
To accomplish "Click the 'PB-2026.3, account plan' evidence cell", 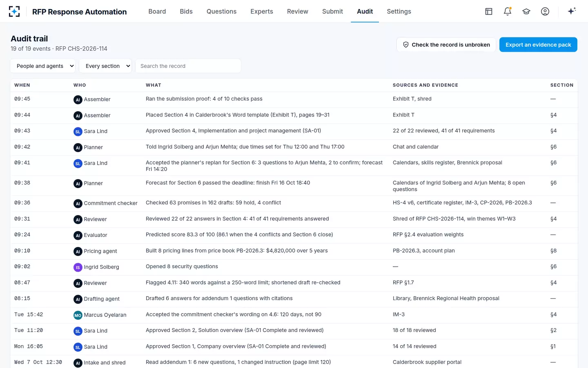I will (x=424, y=251).
